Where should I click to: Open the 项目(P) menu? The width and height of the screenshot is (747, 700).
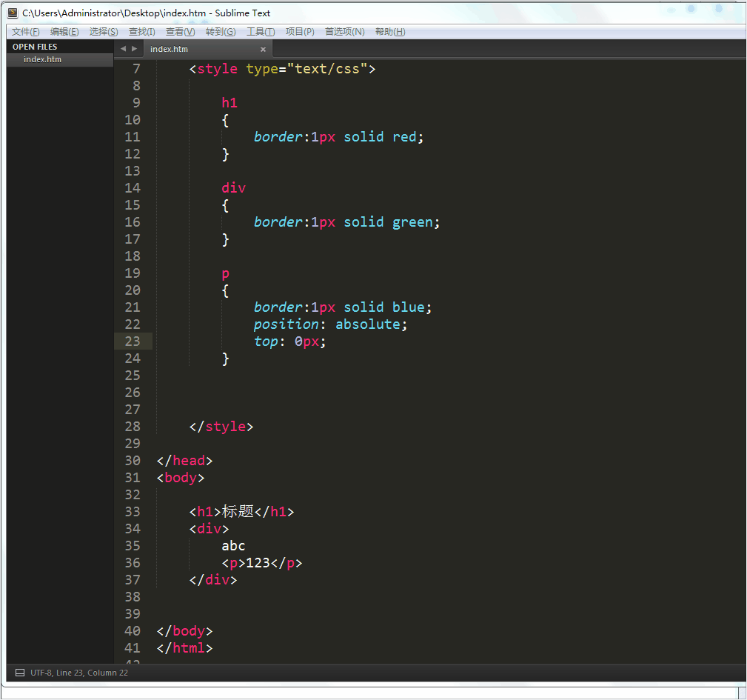300,31
